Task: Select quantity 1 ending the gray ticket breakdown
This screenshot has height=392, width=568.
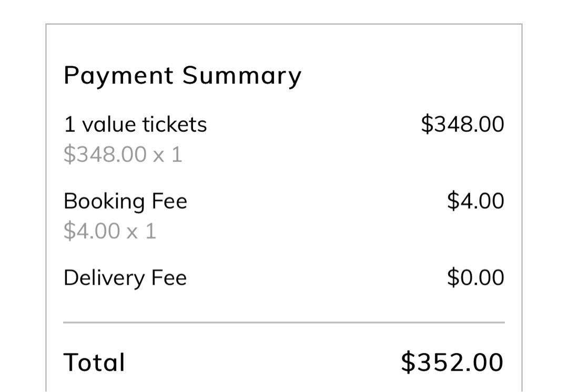Action: [x=177, y=154]
